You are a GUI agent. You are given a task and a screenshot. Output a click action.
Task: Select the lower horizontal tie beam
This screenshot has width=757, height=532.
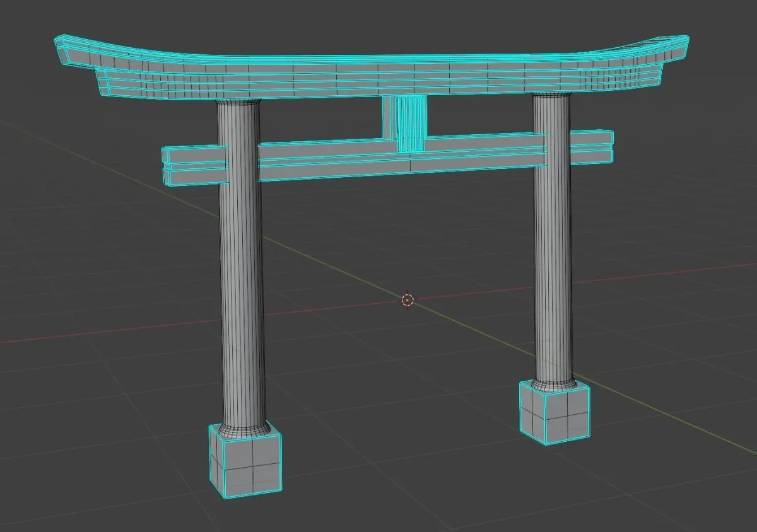tap(387, 158)
